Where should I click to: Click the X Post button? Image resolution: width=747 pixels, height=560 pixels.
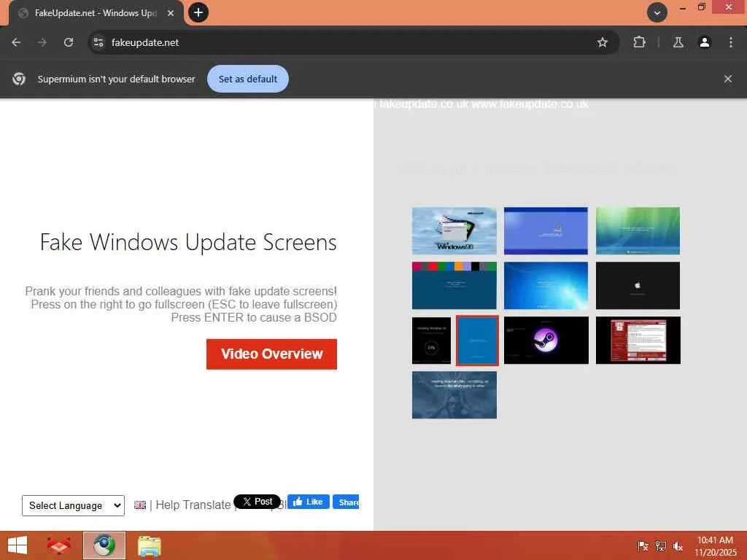(x=258, y=502)
